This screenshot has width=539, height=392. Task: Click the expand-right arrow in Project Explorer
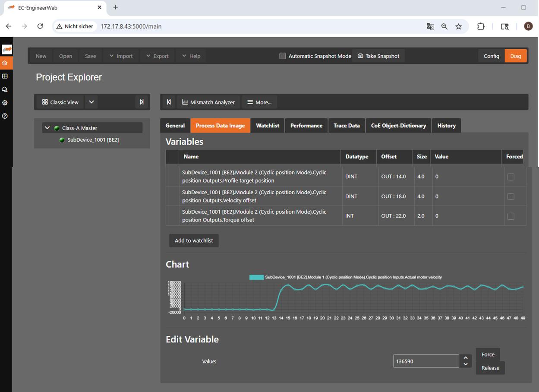click(x=142, y=102)
